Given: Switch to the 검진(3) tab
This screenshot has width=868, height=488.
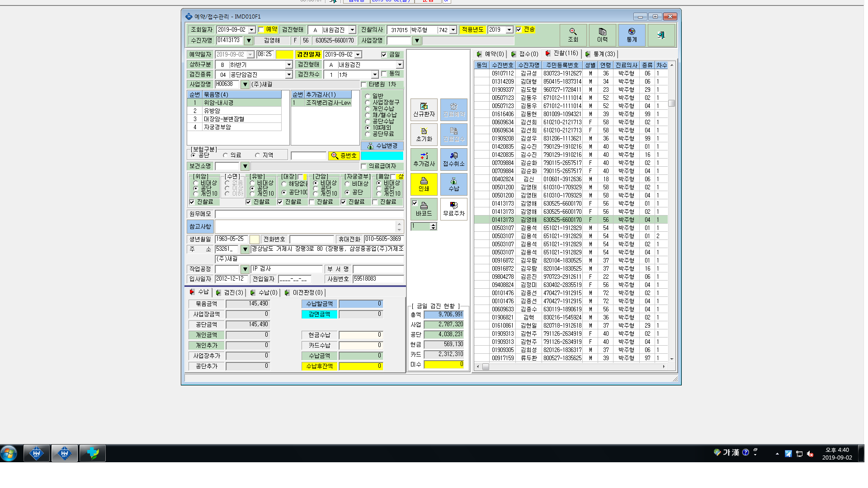Looking at the screenshot, I should pos(230,293).
